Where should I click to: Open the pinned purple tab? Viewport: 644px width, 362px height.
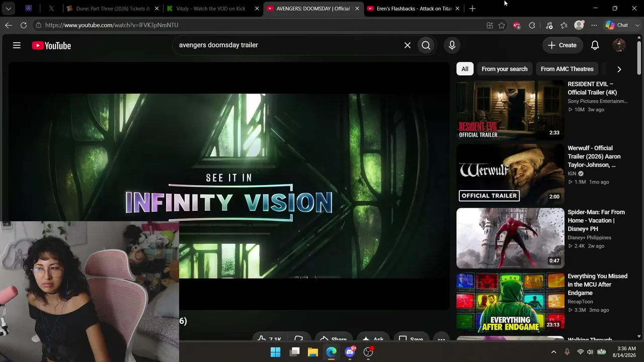point(28,9)
